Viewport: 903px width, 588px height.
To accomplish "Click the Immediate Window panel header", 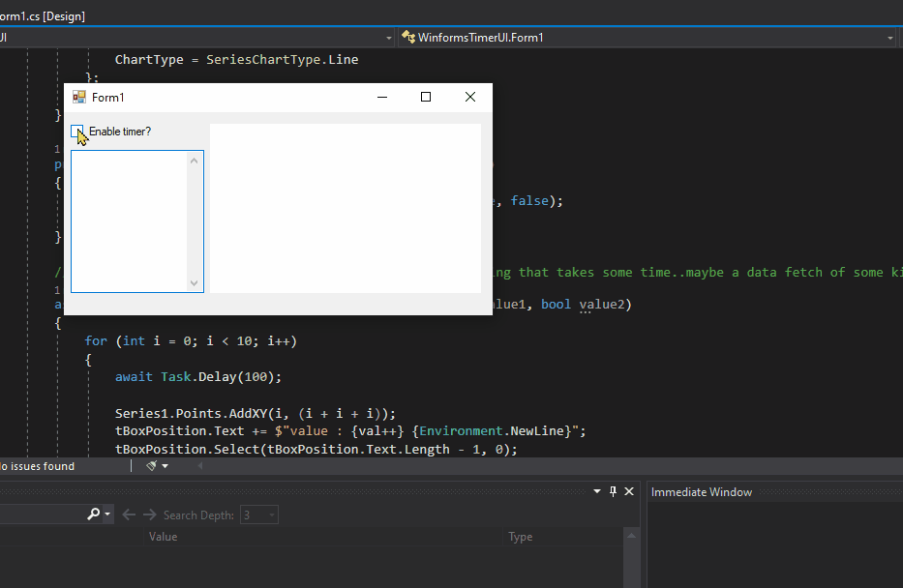I will [x=701, y=492].
